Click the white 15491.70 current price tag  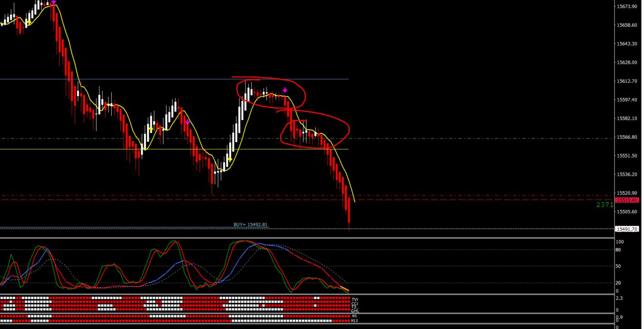[x=626, y=229]
